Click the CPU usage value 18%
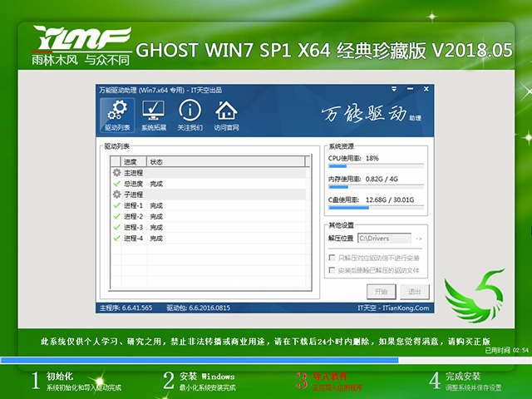The image size is (532, 399). coord(372,158)
